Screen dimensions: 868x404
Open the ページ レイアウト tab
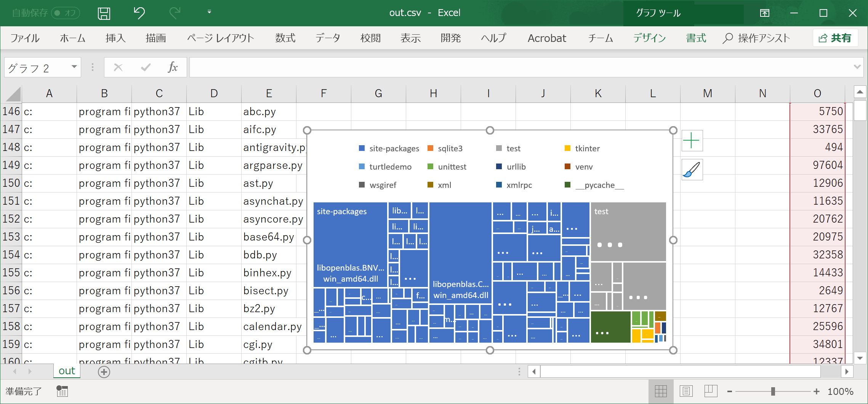pyautogui.click(x=220, y=38)
